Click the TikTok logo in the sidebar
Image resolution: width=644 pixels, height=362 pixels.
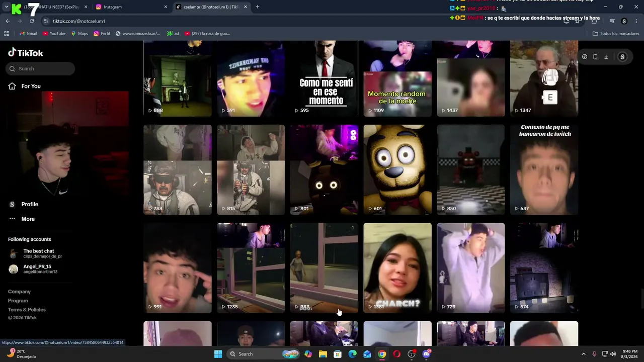click(x=26, y=53)
